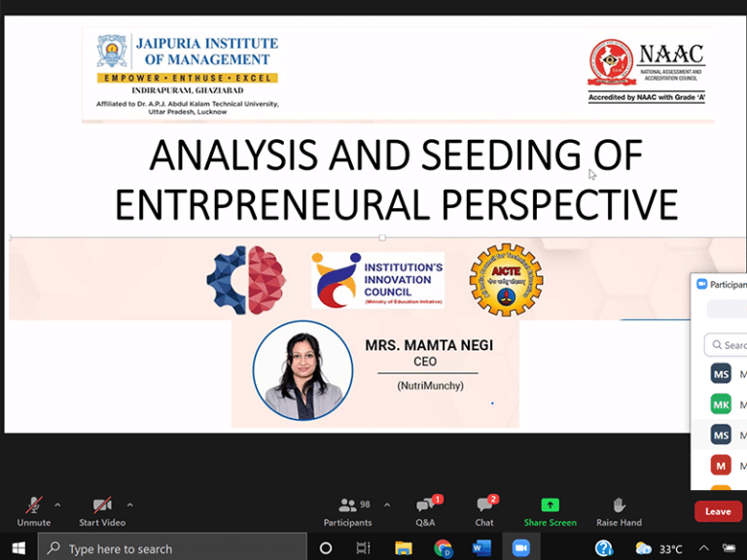Click the green Share Screen icon
The width and height of the screenshot is (747, 560).
(550, 506)
